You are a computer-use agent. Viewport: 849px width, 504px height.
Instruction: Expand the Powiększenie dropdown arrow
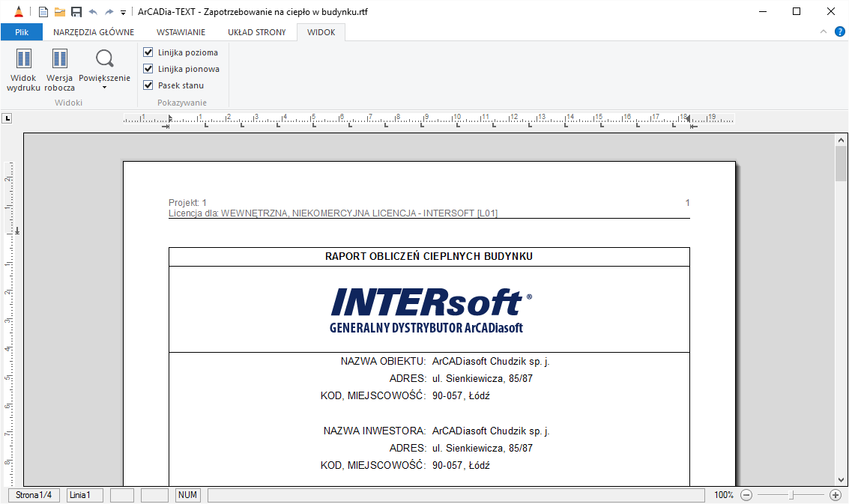pyautogui.click(x=104, y=88)
